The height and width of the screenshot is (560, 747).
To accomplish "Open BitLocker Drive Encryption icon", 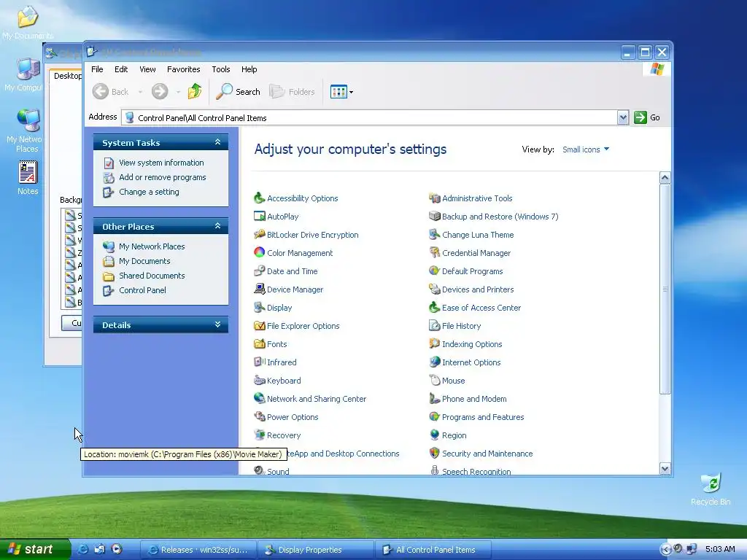I will point(259,234).
